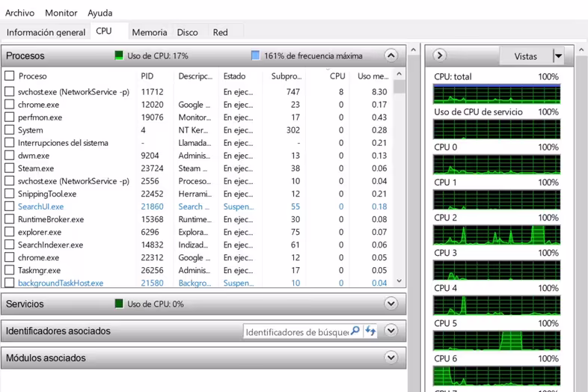Check the SnippingTool.exe checkbox
Viewport: 588px width, 392px height.
10,194
